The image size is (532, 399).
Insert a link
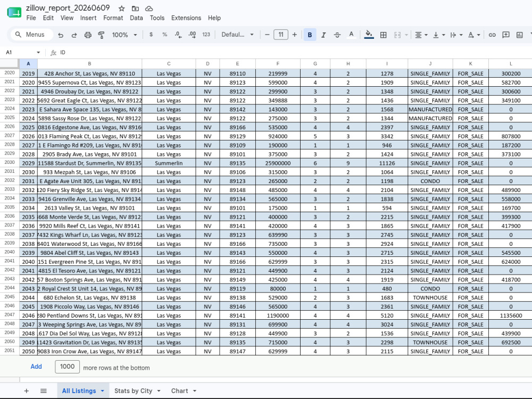(492, 35)
